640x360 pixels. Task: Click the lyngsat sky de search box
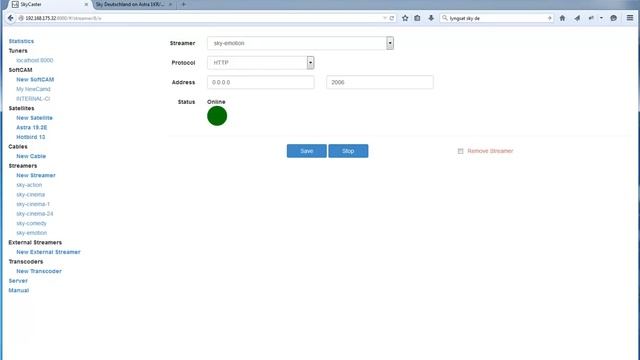click(x=497, y=18)
